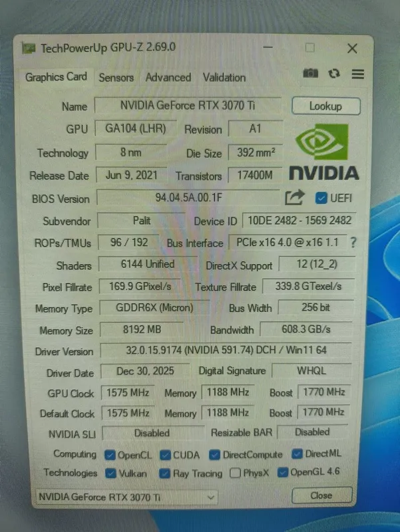Click the GPU Clock value 1575 MHz
This screenshot has width=400, height=532.
coord(128,392)
